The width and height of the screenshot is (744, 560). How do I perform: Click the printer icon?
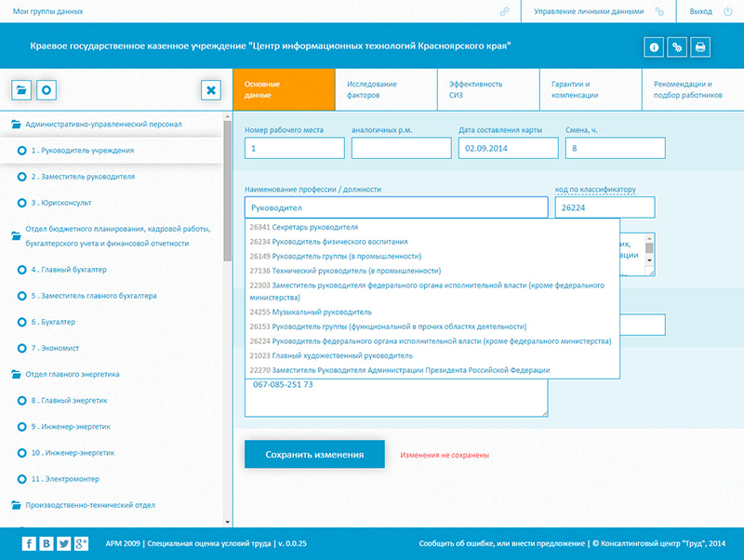700,47
